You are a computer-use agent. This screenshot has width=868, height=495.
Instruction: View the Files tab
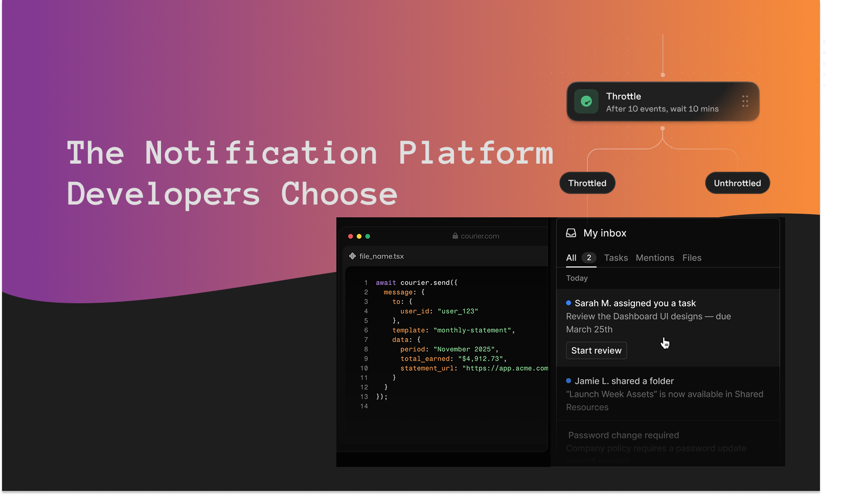pyautogui.click(x=692, y=258)
